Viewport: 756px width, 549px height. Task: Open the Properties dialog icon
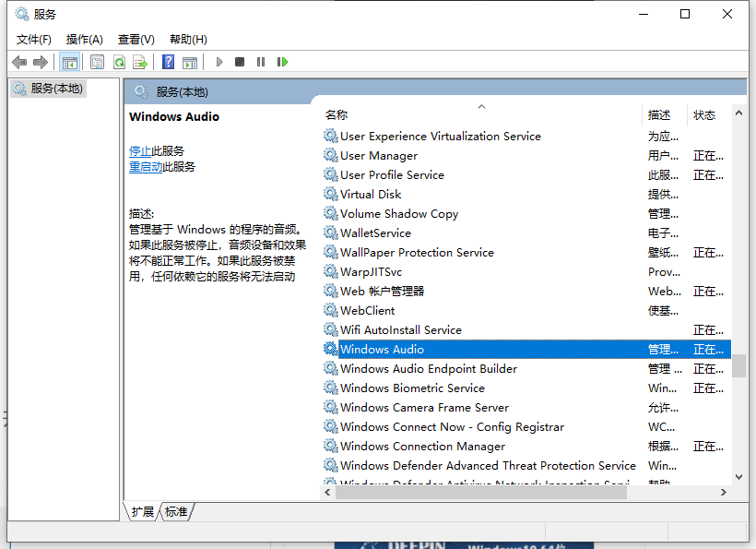point(98,61)
